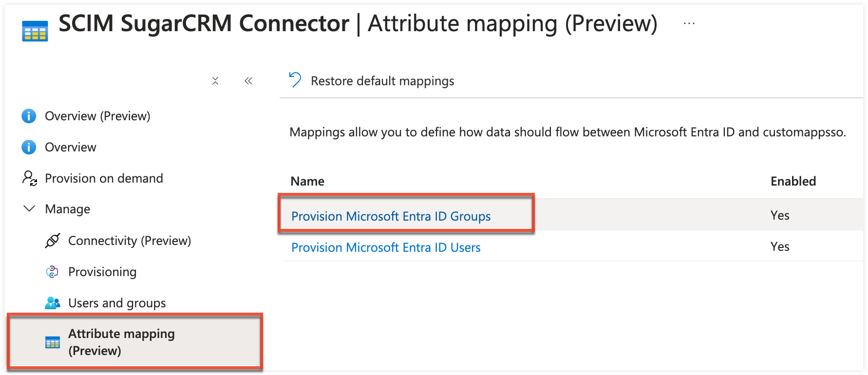This screenshot has height=375, width=868.
Task: Click the Enabled column header
Action: pos(793,181)
